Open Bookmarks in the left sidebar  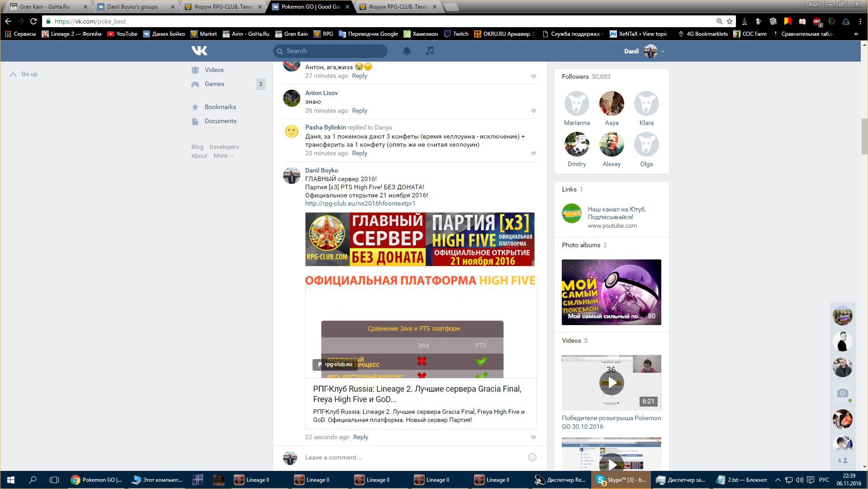[220, 107]
